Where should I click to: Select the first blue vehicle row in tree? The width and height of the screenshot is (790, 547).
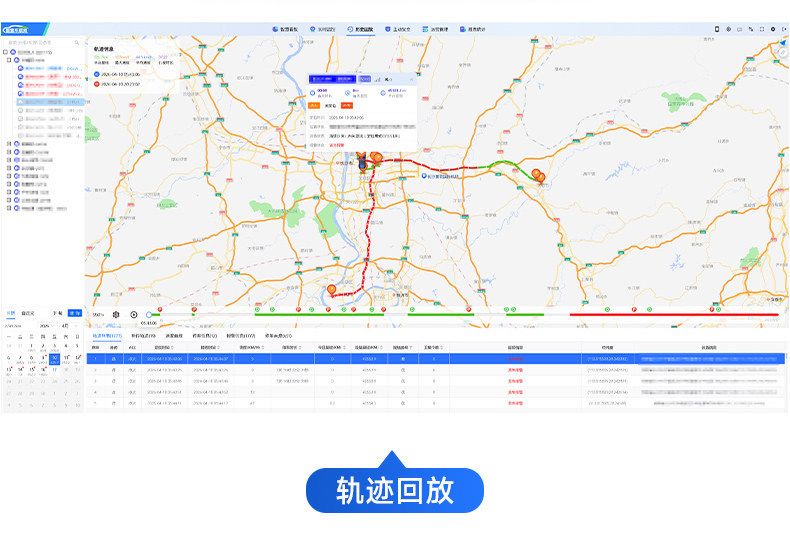click(x=50, y=69)
